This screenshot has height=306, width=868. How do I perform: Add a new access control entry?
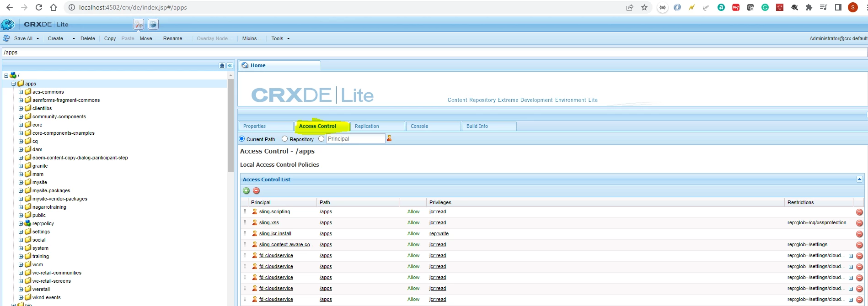(x=246, y=190)
